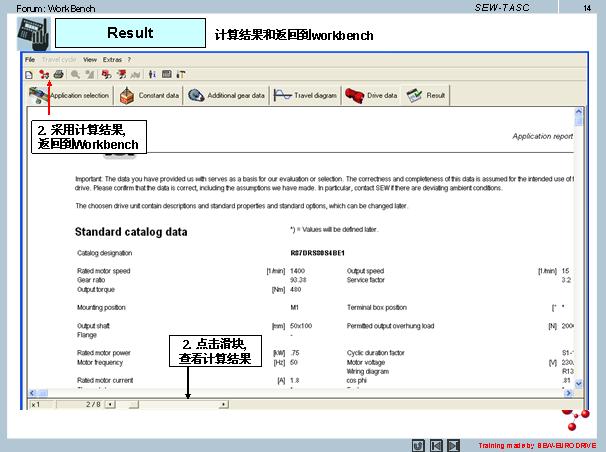Switch to the Application selection tab

pos(70,95)
